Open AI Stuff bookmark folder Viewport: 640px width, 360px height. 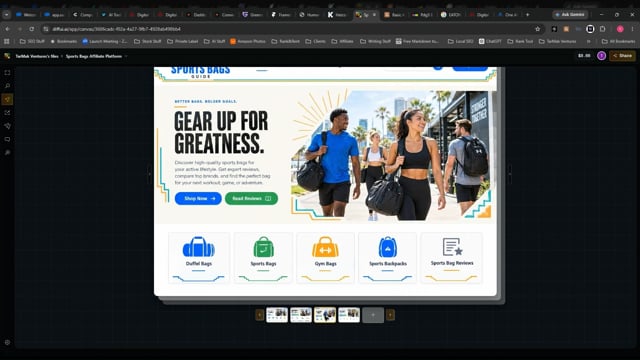click(215, 41)
